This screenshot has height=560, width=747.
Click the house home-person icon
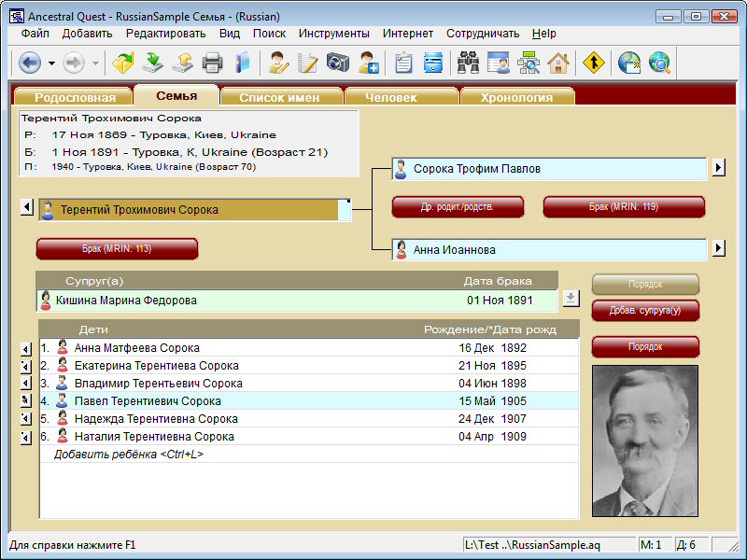coord(558,63)
